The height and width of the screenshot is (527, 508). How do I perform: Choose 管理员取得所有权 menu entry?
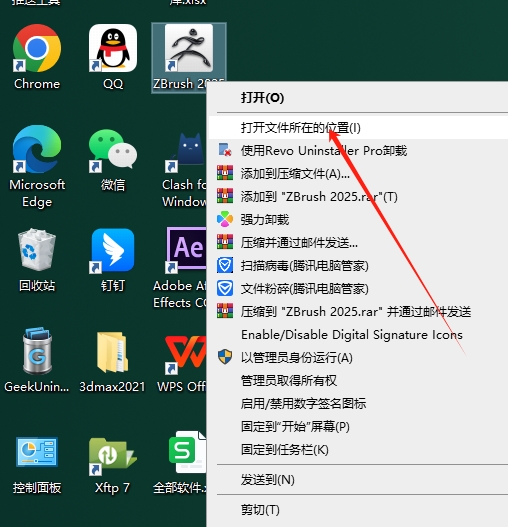[358, 381]
